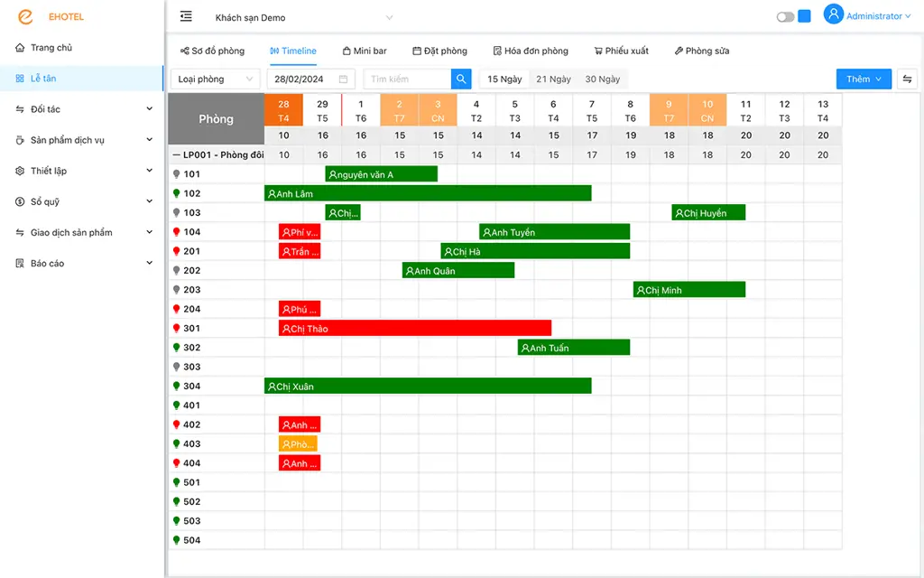Open the Thêm dropdown button
The image size is (924, 578).
click(864, 79)
